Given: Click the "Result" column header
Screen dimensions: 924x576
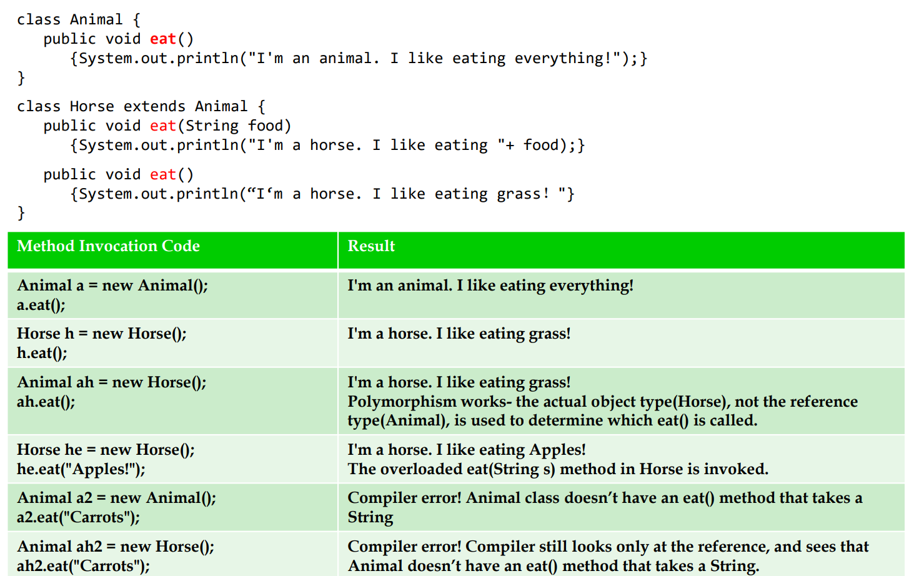Looking at the screenshot, I should 371,246.
